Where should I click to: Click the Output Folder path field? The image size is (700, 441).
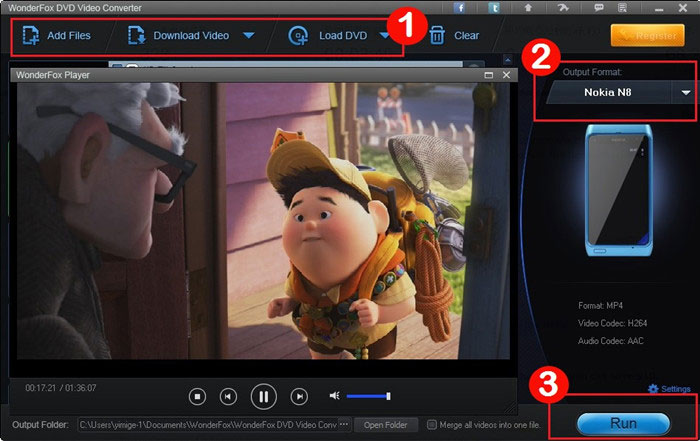(x=208, y=425)
